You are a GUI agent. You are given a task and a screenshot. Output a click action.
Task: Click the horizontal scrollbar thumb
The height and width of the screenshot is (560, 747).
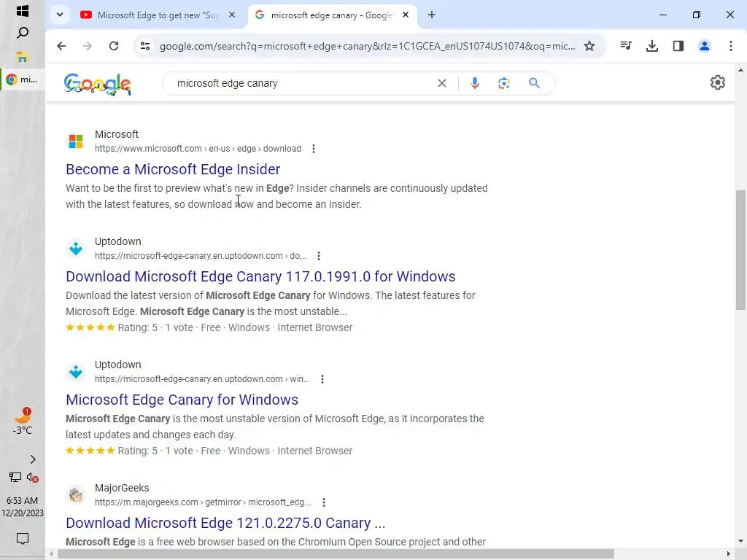(x=336, y=554)
